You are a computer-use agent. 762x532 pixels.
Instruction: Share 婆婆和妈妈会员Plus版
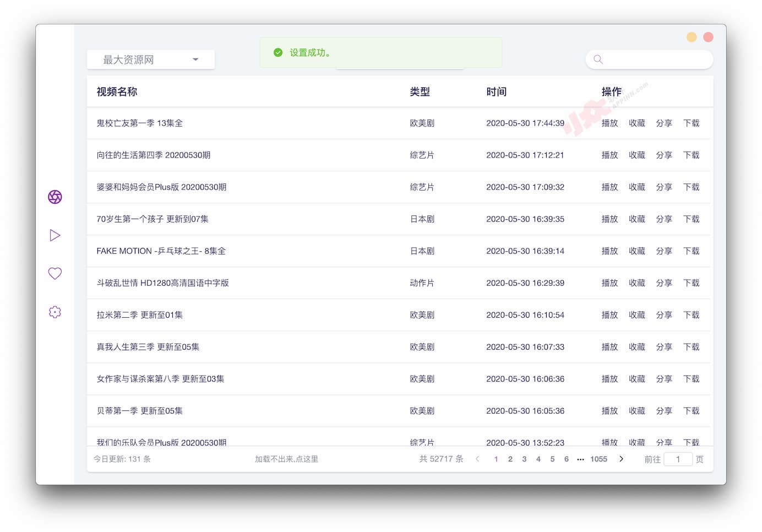point(664,187)
